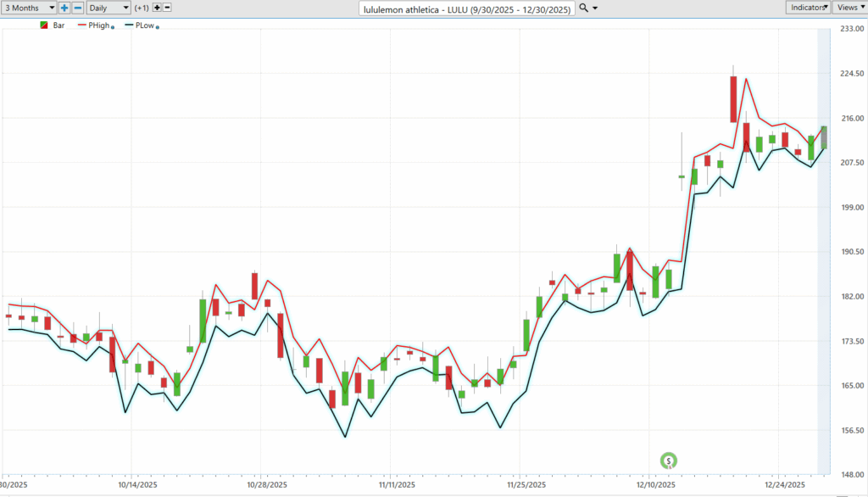Click the blue minus zoom-out button
The width and height of the screenshot is (868, 497).
pos(77,7)
